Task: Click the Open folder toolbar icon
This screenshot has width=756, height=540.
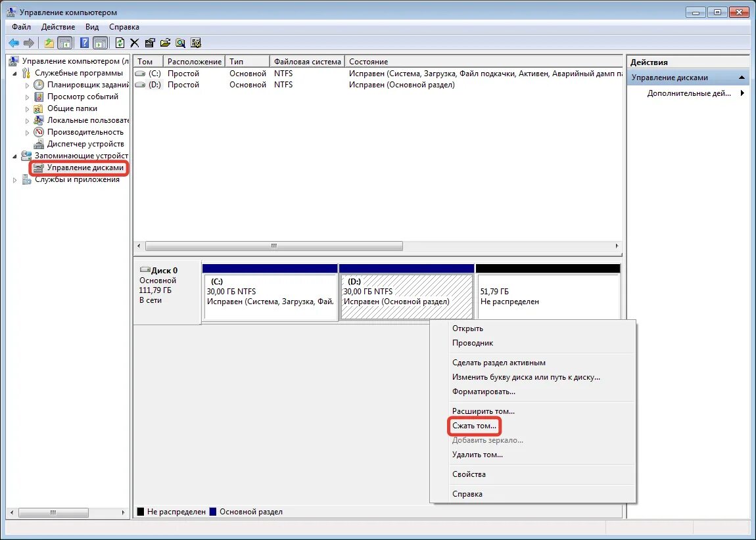Action: (x=165, y=43)
